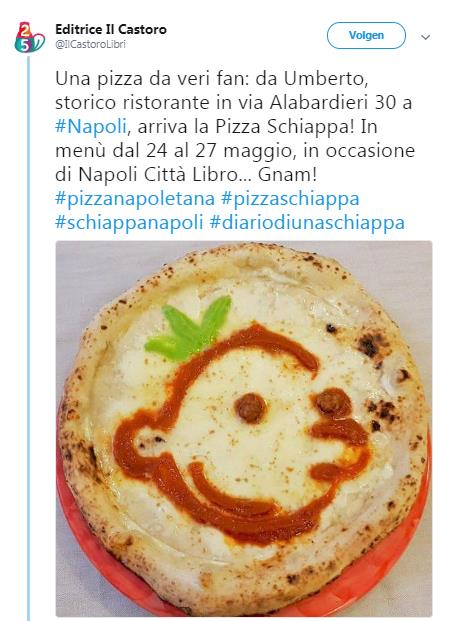The height and width of the screenshot is (621, 449).
Task: Open the Editrice Il Castoro profile avatar
Action: point(29,37)
